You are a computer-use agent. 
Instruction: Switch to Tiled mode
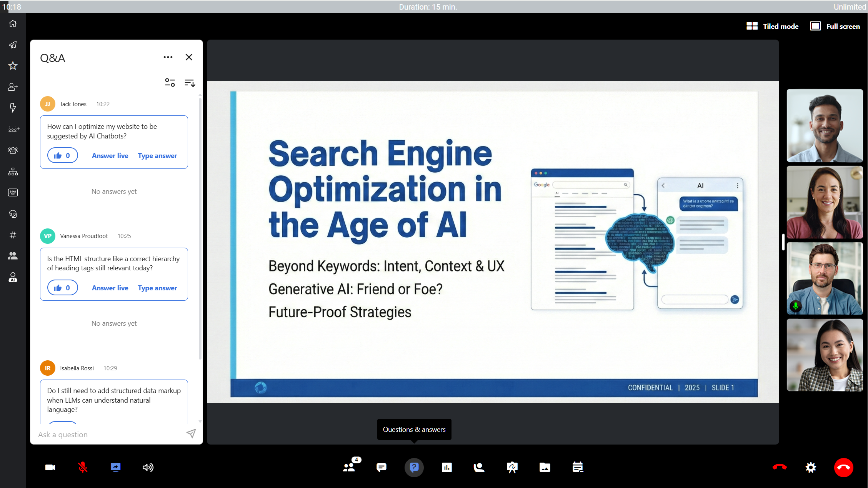[x=772, y=26]
